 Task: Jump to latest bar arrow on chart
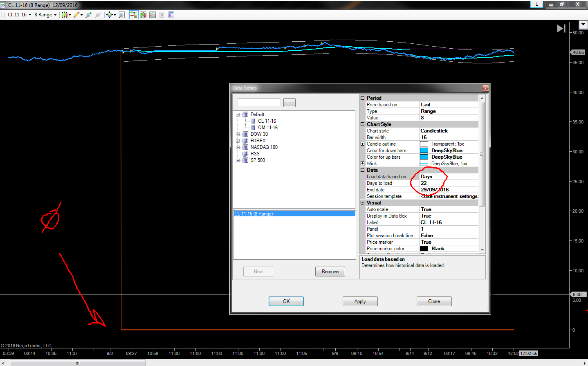561,28
